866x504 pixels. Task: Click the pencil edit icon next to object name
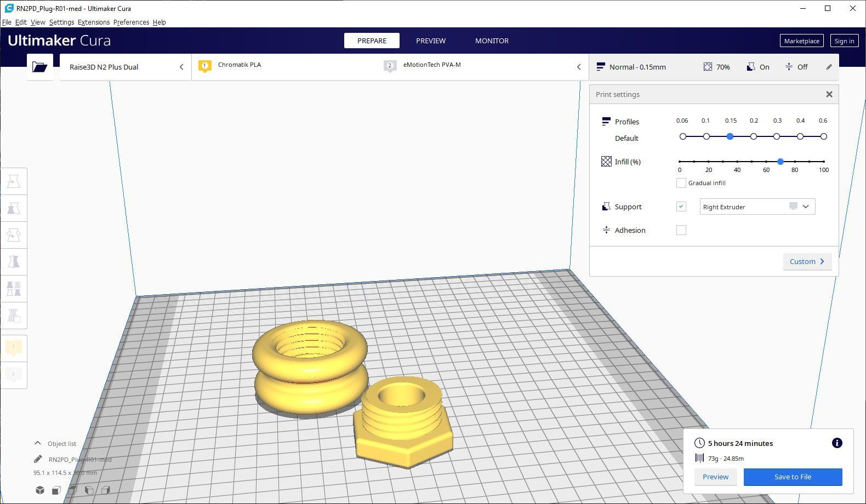(38, 459)
